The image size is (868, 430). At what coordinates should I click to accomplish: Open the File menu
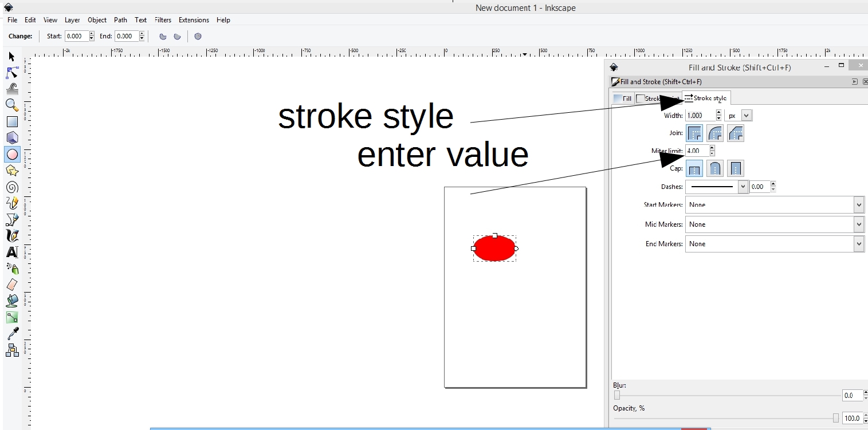(13, 20)
